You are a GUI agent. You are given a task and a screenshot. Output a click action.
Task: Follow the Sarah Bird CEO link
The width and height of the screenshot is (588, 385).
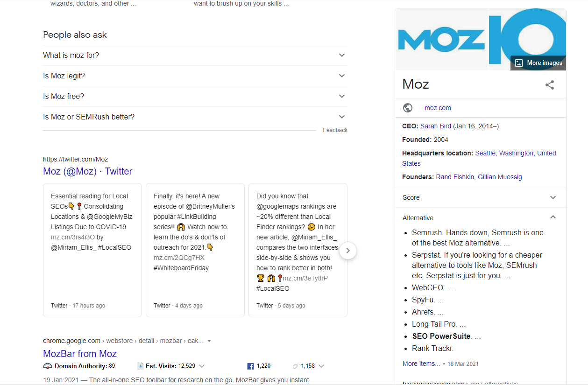pyautogui.click(x=436, y=126)
